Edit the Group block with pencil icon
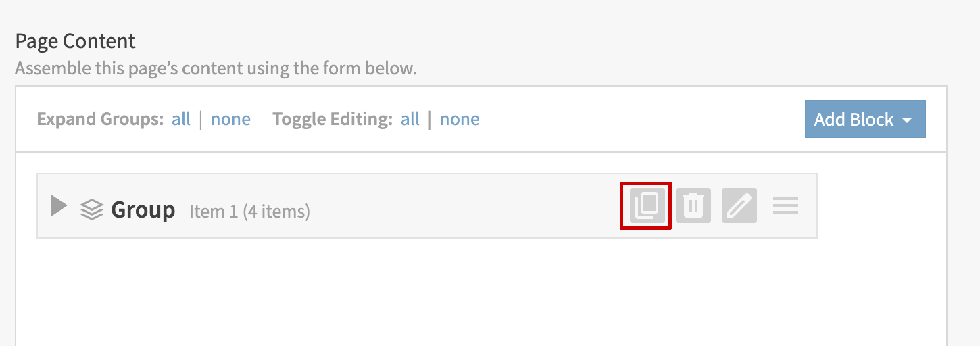Image resolution: width=980 pixels, height=346 pixels. [739, 205]
